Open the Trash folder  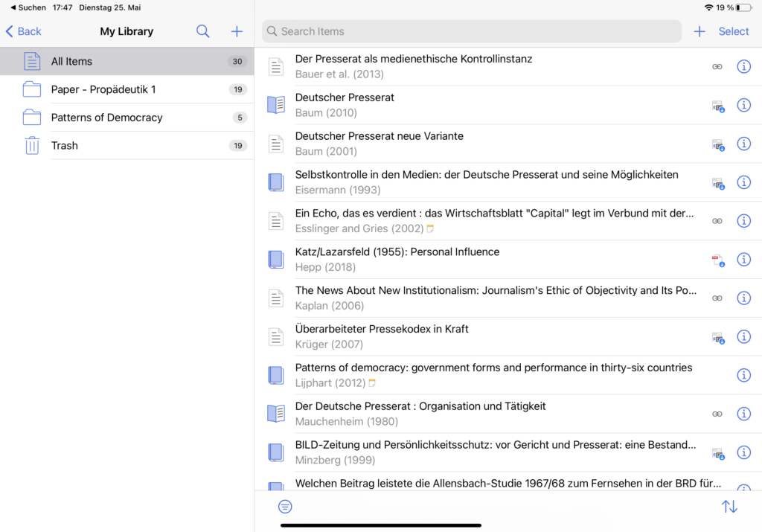pos(127,146)
